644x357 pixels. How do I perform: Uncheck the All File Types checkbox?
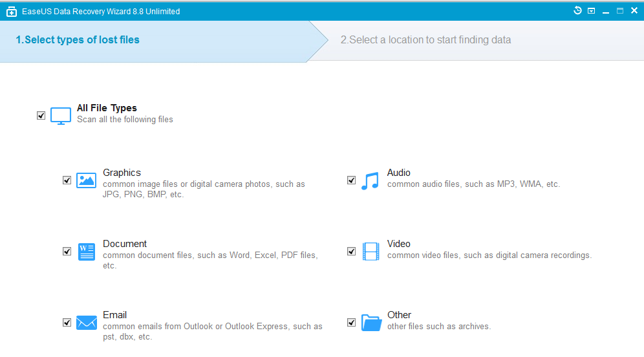tap(41, 115)
